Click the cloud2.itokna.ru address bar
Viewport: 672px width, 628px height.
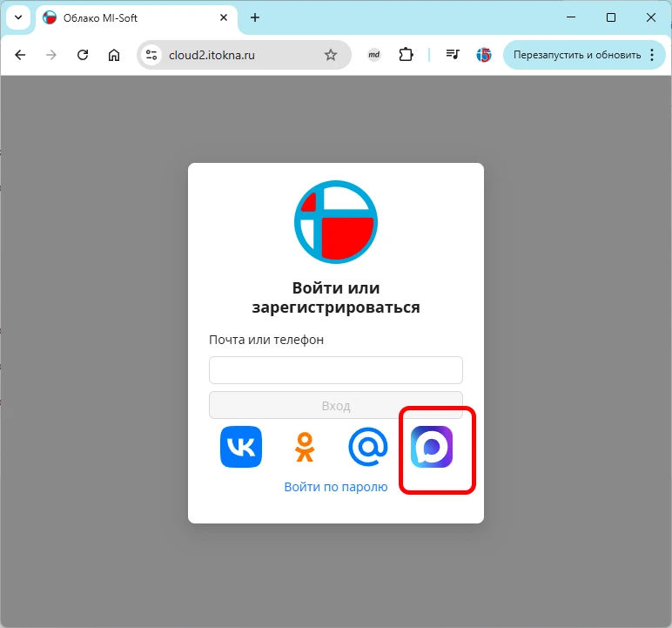tap(245, 55)
